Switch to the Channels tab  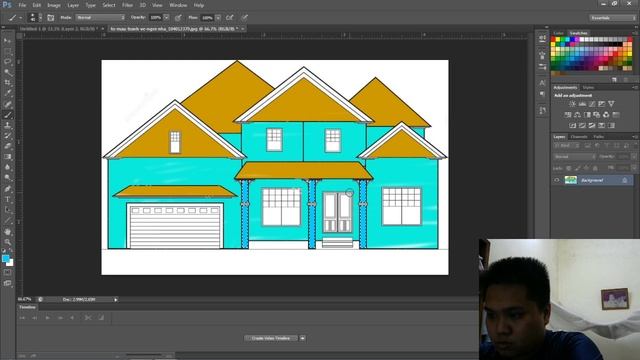coord(579,137)
